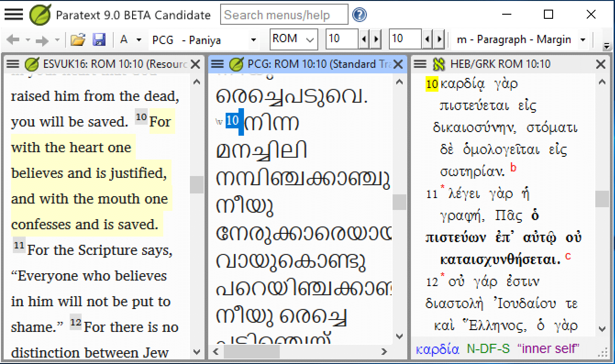Click next chapter stepper arrow
The width and height of the screenshot is (615, 364).
[x=377, y=39]
